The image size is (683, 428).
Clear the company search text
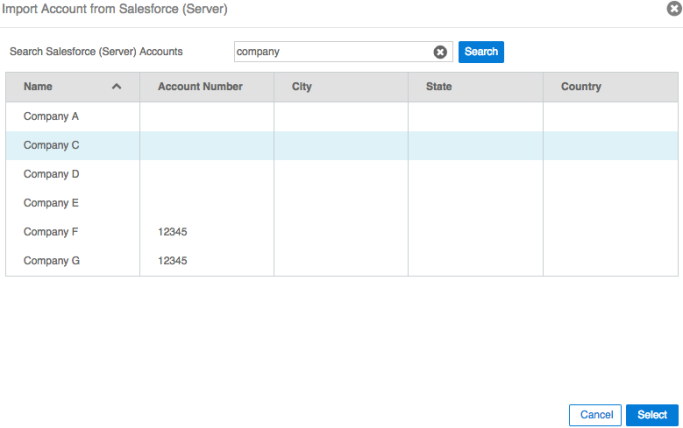[440, 52]
